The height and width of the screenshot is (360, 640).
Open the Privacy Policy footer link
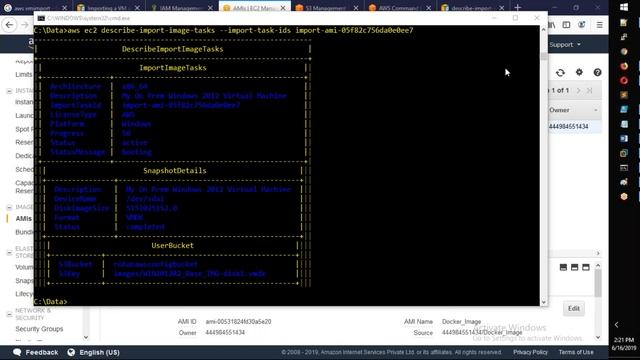[530, 352]
